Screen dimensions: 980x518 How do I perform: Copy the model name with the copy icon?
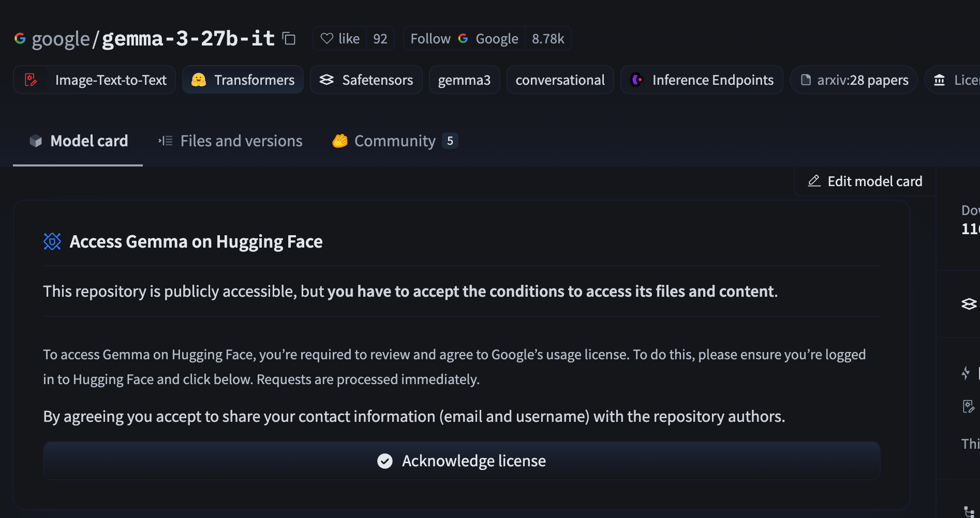coord(289,38)
